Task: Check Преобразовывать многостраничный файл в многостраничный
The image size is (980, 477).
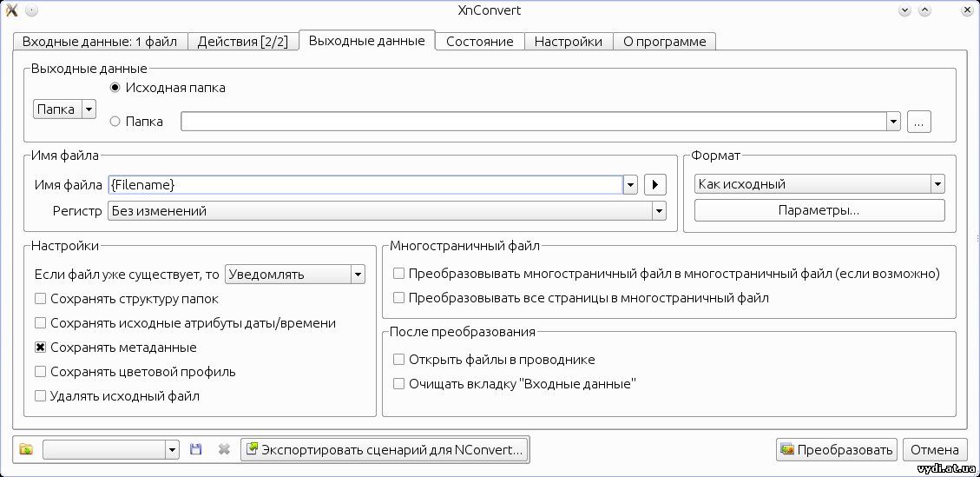Action: pyautogui.click(x=398, y=274)
